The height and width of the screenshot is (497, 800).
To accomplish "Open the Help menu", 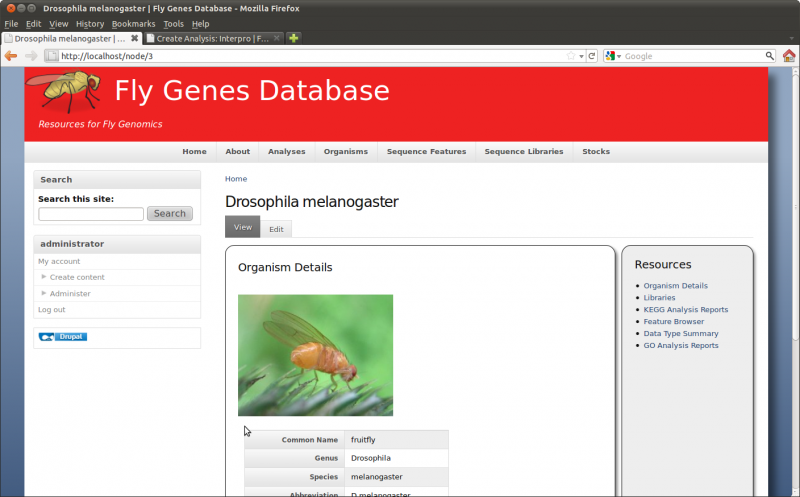I will click(x=201, y=23).
